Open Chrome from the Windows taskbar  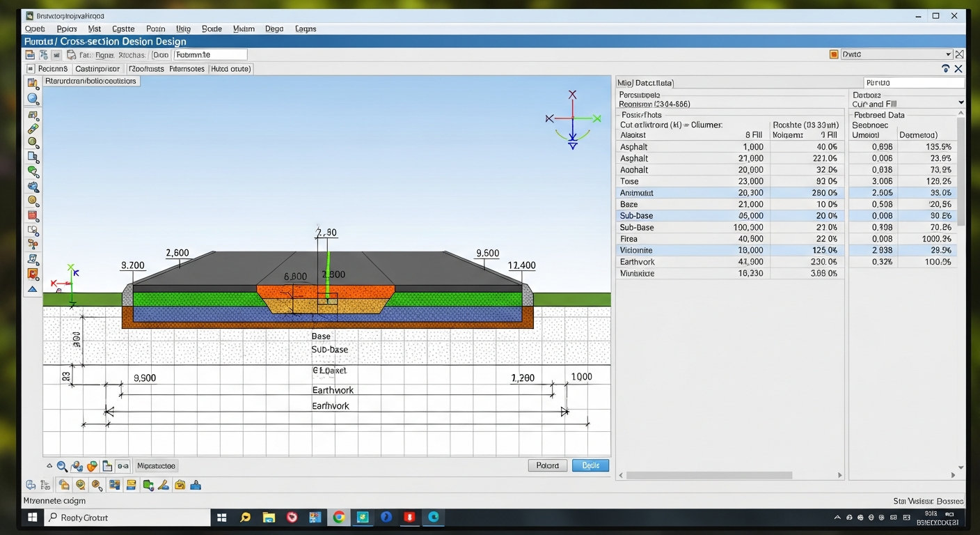[x=339, y=518]
